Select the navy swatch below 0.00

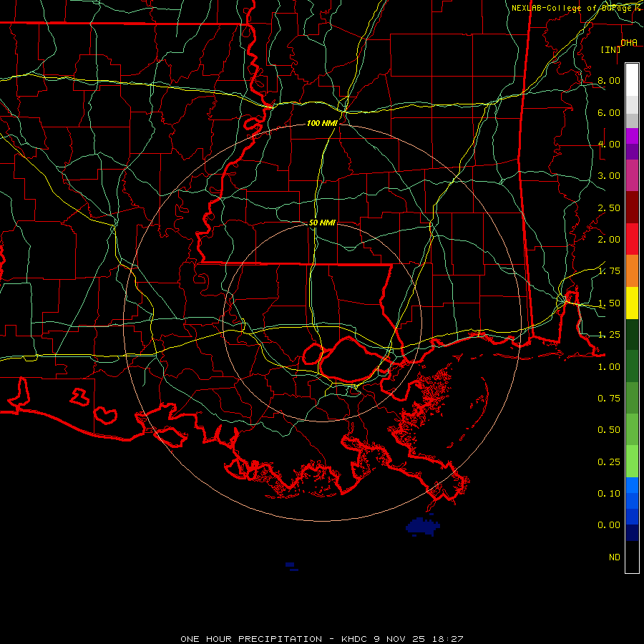tap(632, 533)
